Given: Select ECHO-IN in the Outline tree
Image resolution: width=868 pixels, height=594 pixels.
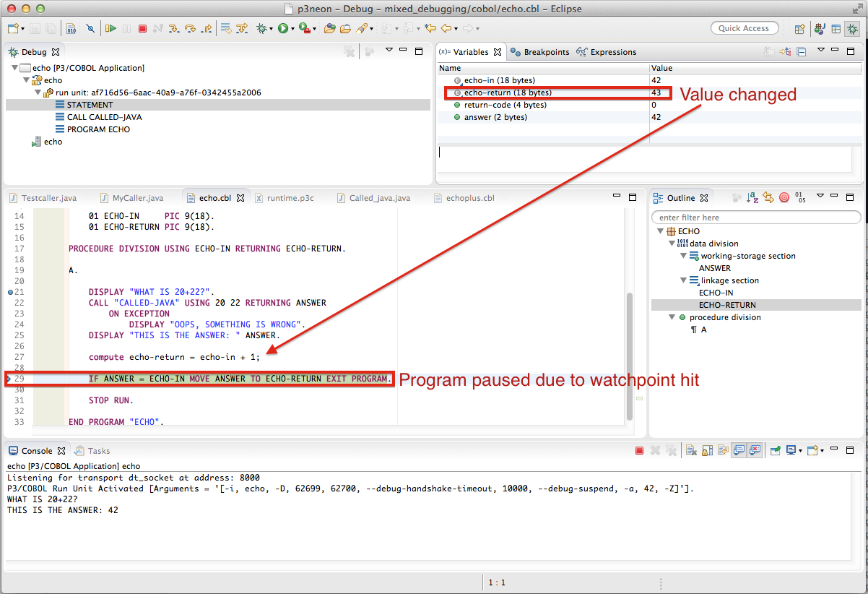Looking at the screenshot, I should pyautogui.click(x=716, y=293).
